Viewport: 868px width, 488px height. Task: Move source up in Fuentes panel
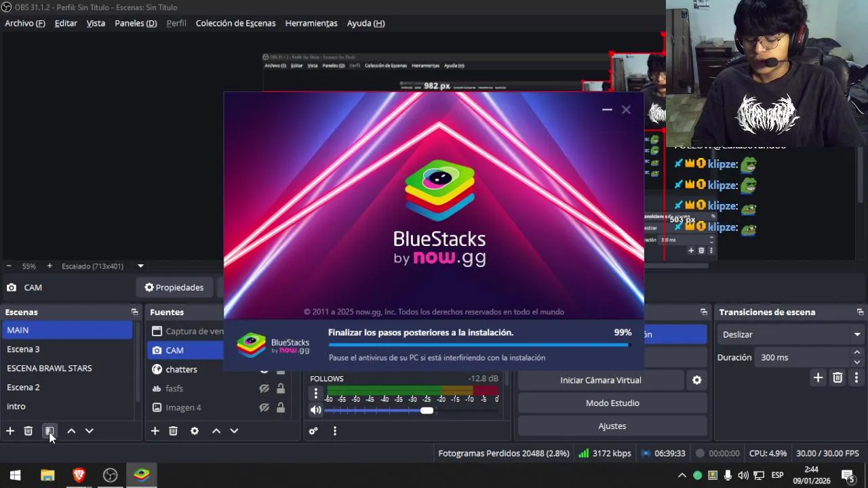pyautogui.click(x=216, y=431)
